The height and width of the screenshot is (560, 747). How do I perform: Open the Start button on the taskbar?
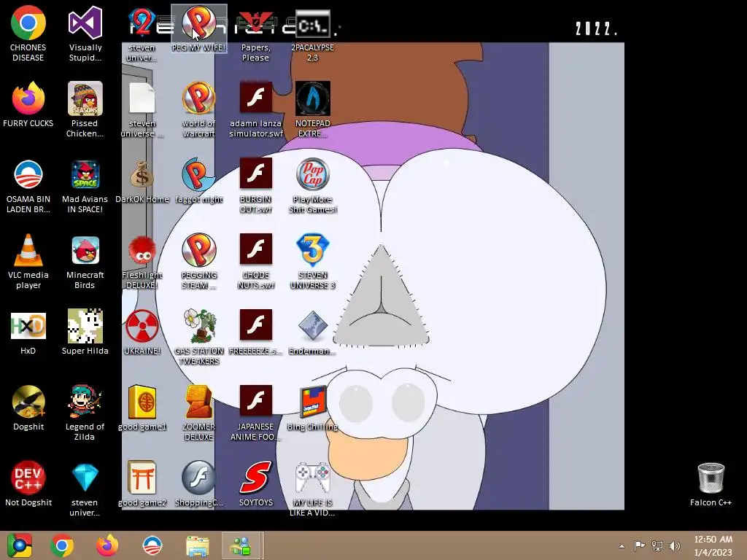pyautogui.click(x=19, y=545)
